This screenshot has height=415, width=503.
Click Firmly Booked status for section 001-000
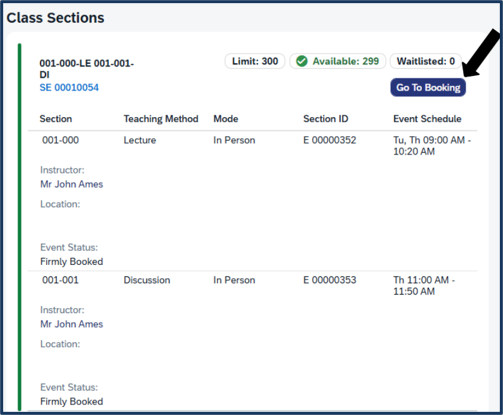(72, 262)
